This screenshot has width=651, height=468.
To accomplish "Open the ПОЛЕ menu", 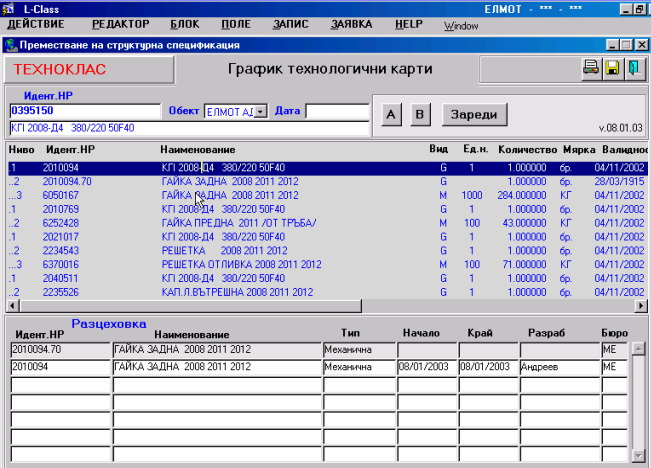I will (x=236, y=24).
